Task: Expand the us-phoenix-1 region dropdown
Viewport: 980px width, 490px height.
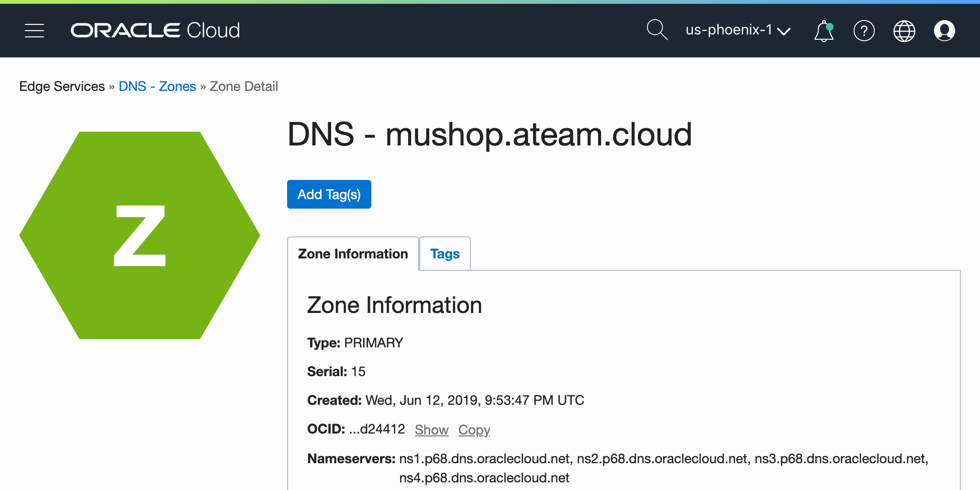Action: [737, 31]
